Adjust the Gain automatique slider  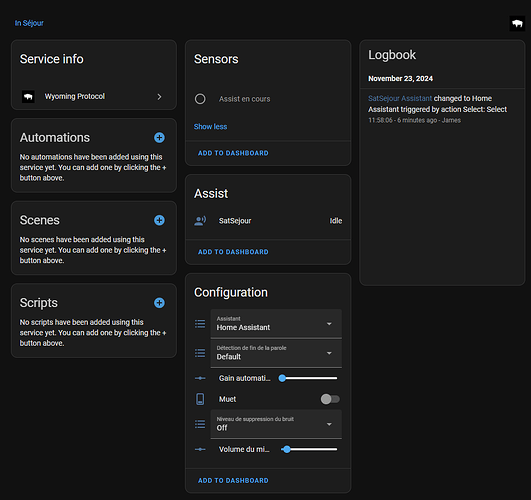coord(308,378)
